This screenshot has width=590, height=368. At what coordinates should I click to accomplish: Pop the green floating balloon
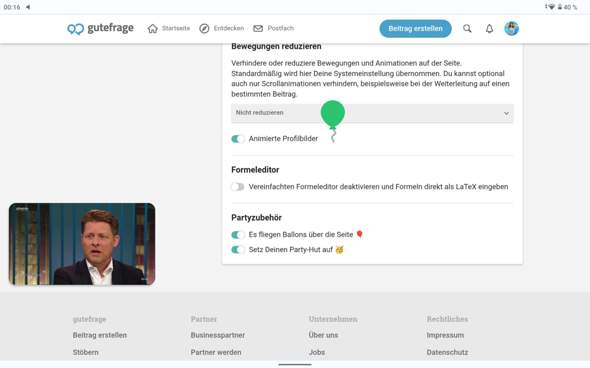coord(333,114)
